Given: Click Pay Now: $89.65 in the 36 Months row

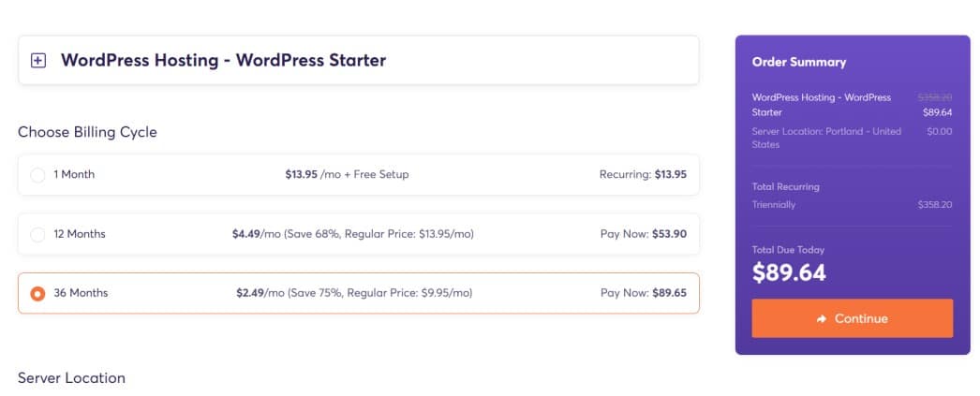Looking at the screenshot, I should [643, 293].
